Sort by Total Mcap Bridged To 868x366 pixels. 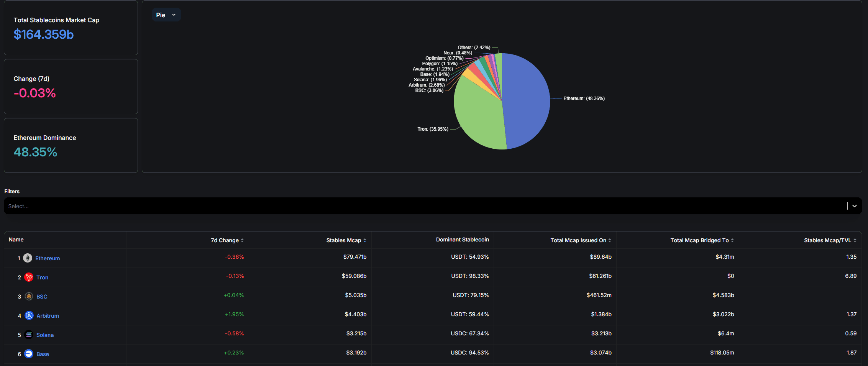pos(702,240)
